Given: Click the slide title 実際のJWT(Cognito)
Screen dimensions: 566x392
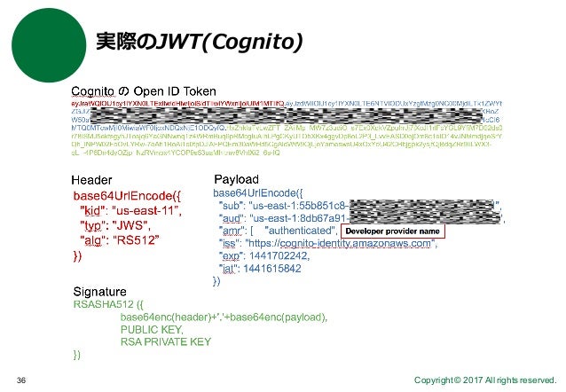Looking at the screenshot, I should coord(200,42).
